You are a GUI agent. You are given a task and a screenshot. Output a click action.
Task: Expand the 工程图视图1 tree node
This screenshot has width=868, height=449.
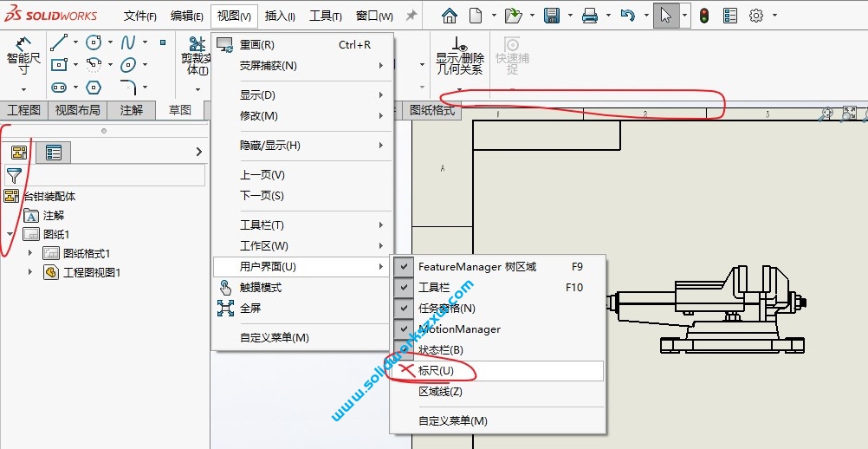click(30, 272)
